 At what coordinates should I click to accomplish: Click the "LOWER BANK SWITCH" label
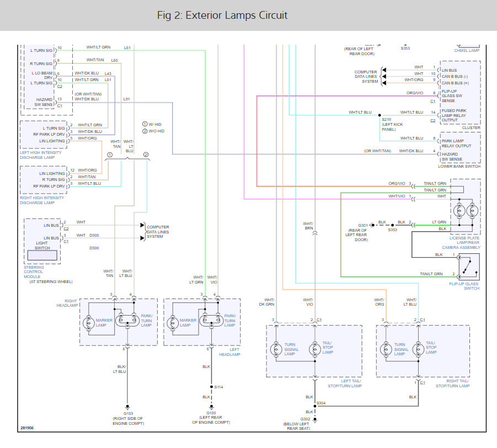click(x=459, y=166)
